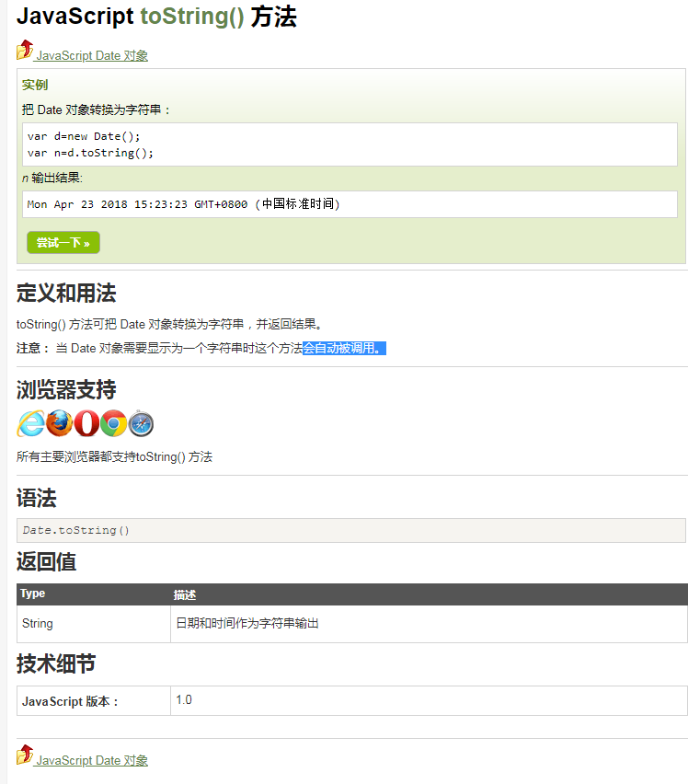Click the output text Mon Apr 23 2018
The height and width of the screenshot is (784, 688).
tap(77, 204)
